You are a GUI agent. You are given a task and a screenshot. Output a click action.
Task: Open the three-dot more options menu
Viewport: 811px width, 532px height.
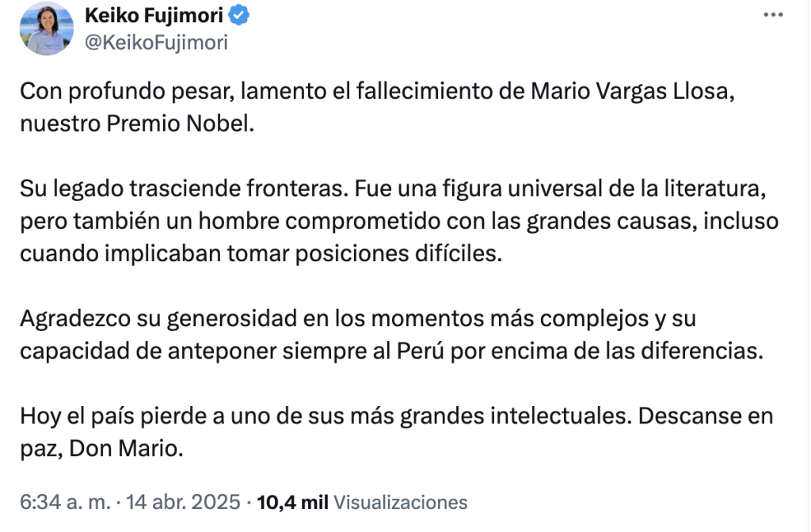coord(773,15)
